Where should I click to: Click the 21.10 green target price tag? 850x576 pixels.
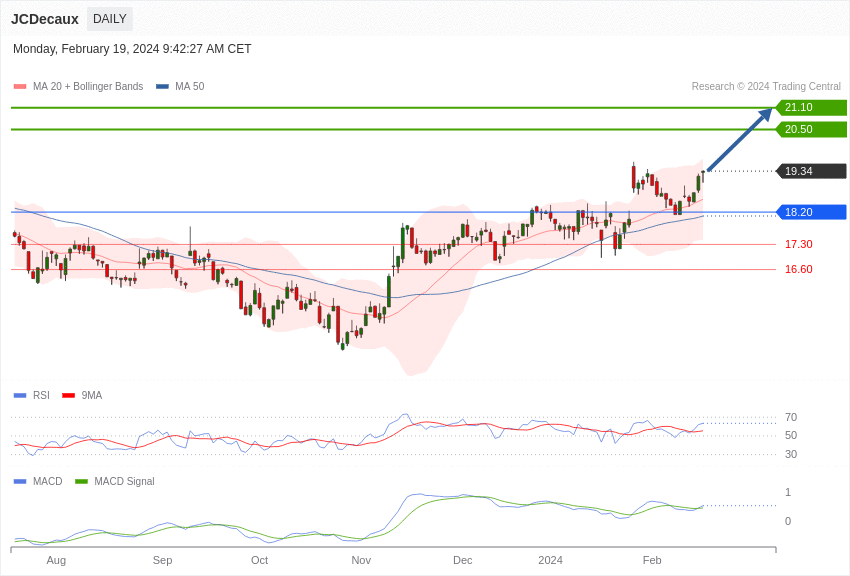coord(811,108)
